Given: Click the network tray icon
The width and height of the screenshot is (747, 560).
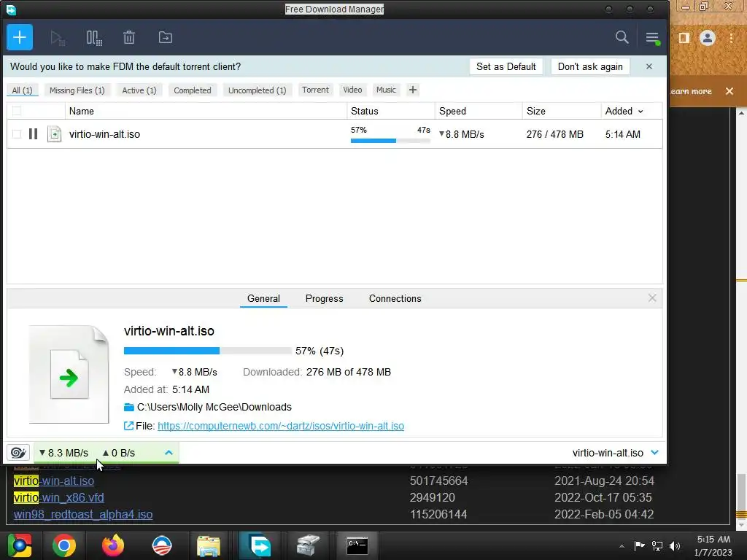Looking at the screenshot, I should (657, 546).
